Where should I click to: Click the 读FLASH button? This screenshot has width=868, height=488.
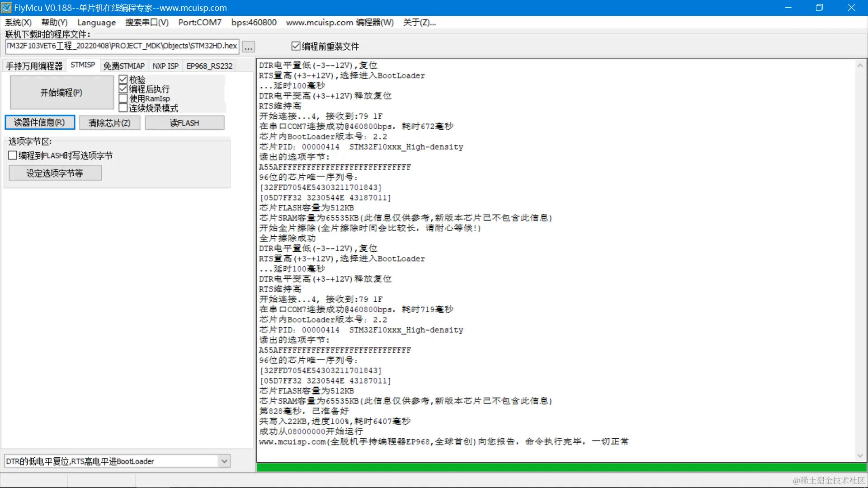click(x=184, y=123)
